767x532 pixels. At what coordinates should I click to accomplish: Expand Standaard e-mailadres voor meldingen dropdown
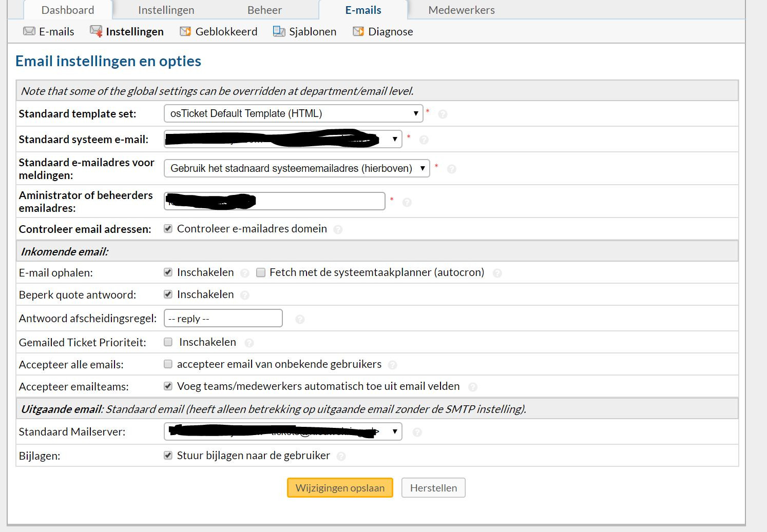tap(296, 168)
